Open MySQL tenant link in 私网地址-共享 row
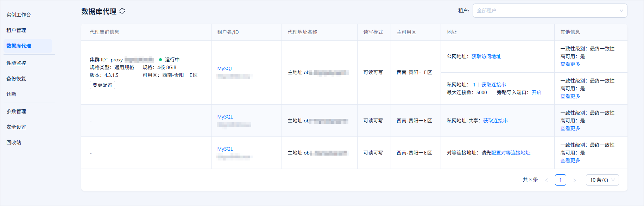The width and height of the screenshot is (644, 206). click(225, 117)
